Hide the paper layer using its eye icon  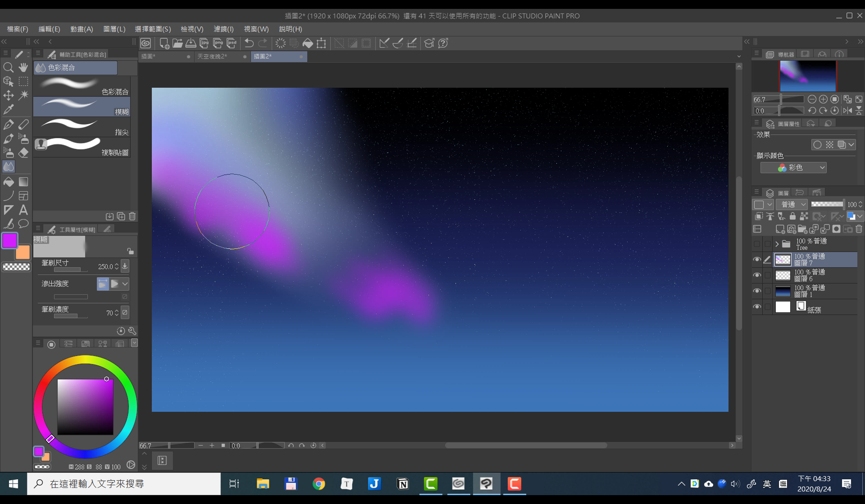click(757, 307)
